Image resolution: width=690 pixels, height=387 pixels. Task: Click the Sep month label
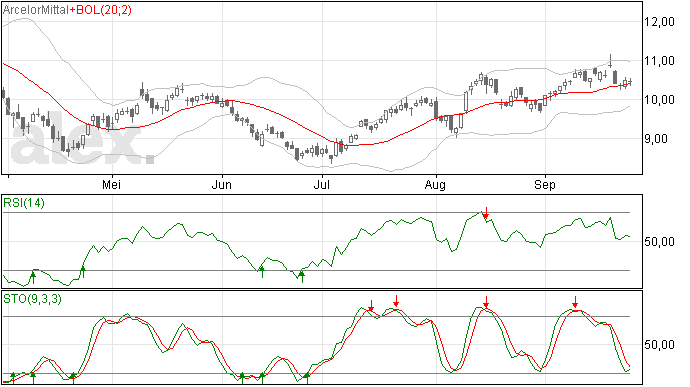[x=545, y=185]
